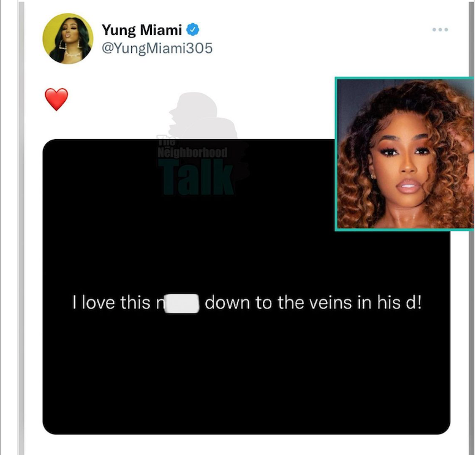Click the teal border of the inset photo
This screenshot has height=455, width=476.
tap(336, 154)
